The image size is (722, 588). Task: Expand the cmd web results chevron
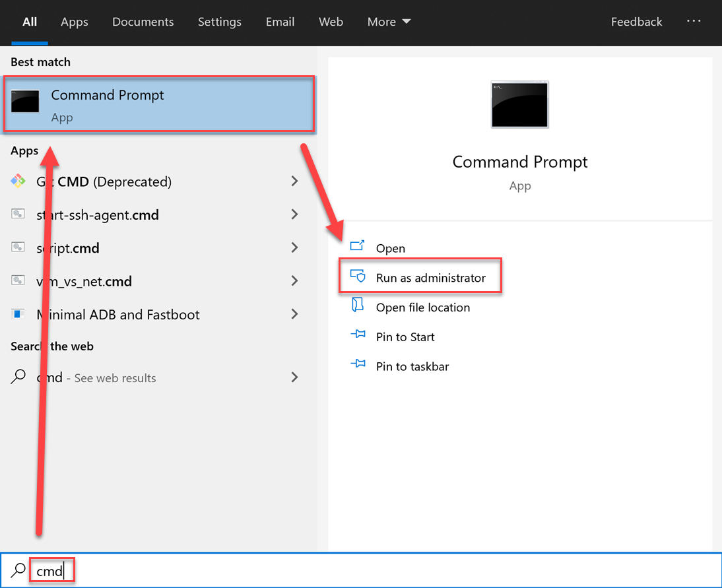click(x=294, y=377)
